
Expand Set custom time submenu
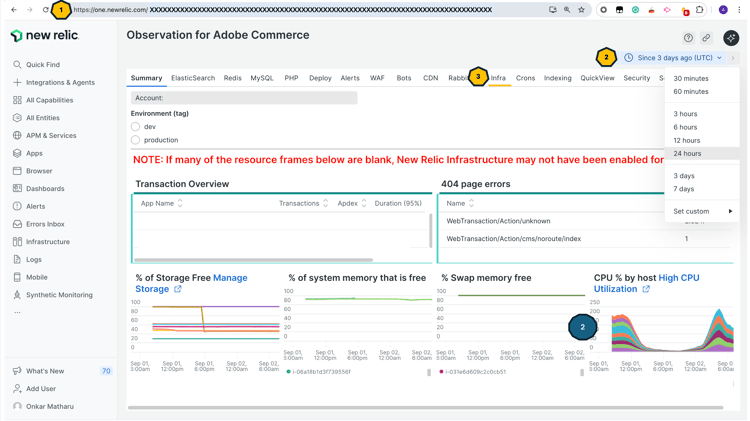pos(702,211)
